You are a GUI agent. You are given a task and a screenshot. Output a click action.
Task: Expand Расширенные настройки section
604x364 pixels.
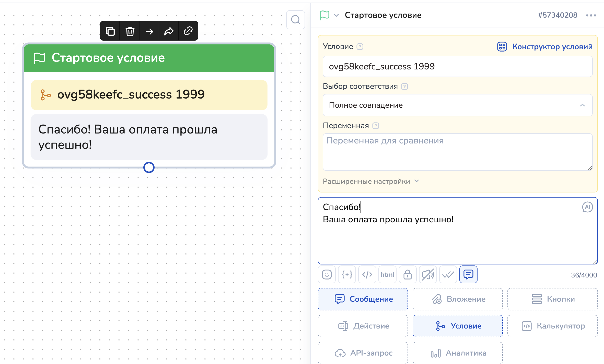click(x=371, y=181)
